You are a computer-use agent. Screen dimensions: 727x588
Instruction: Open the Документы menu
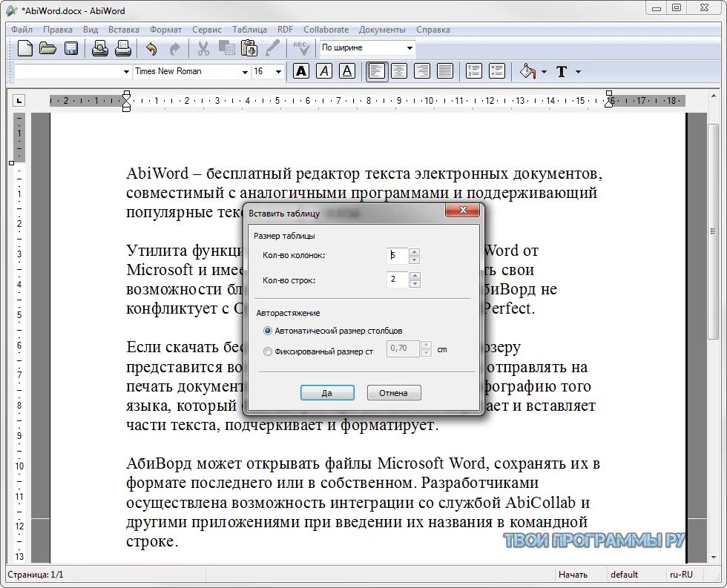(382, 30)
